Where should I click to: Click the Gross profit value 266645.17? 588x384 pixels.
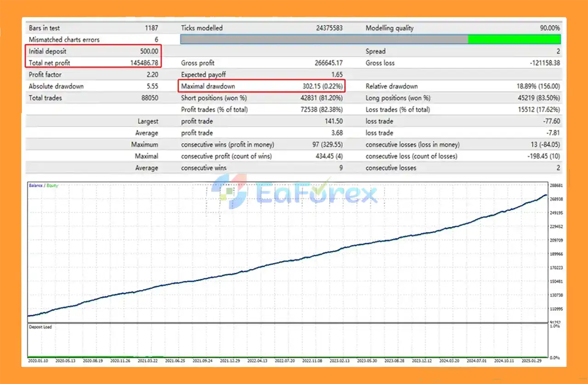[327, 63]
